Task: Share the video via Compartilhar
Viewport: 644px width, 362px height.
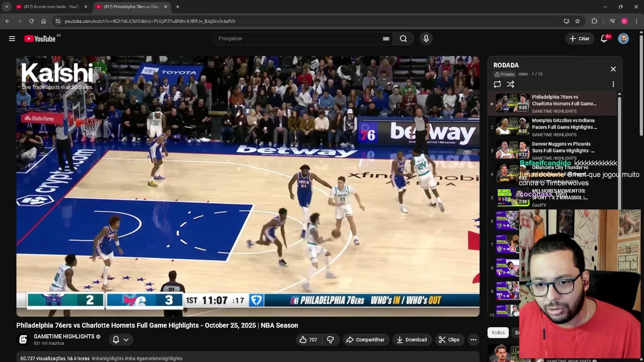Action: pyautogui.click(x=365, y=340)
